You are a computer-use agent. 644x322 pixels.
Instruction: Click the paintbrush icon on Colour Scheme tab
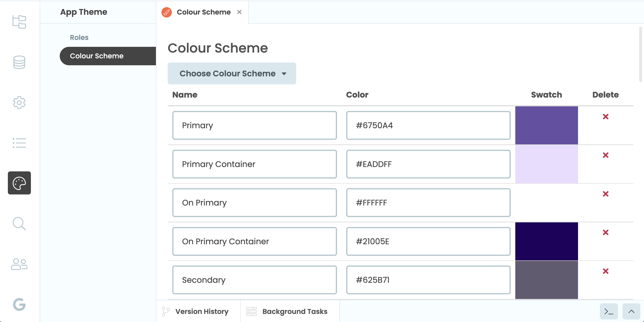167,12
